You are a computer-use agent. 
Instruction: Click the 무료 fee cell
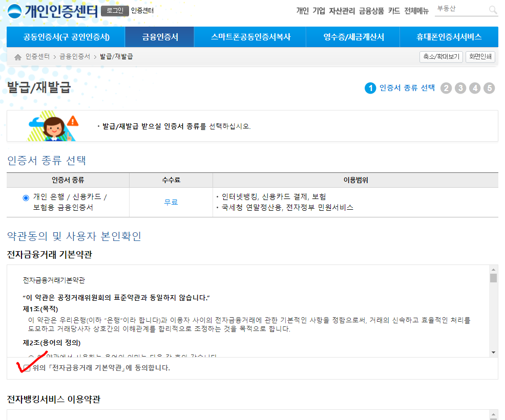171,202
